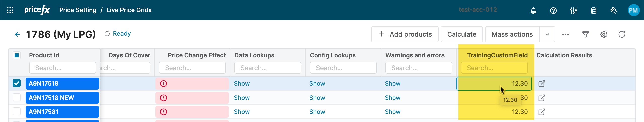Open the three-dots more options menu
This screenshot has width=644, height=122.
(x=565, y=34)
